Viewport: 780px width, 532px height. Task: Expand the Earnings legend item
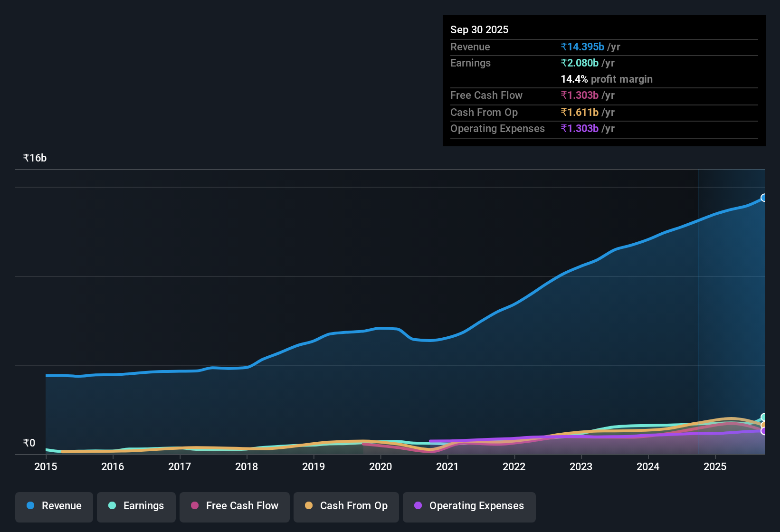click(x=136, y=506)
